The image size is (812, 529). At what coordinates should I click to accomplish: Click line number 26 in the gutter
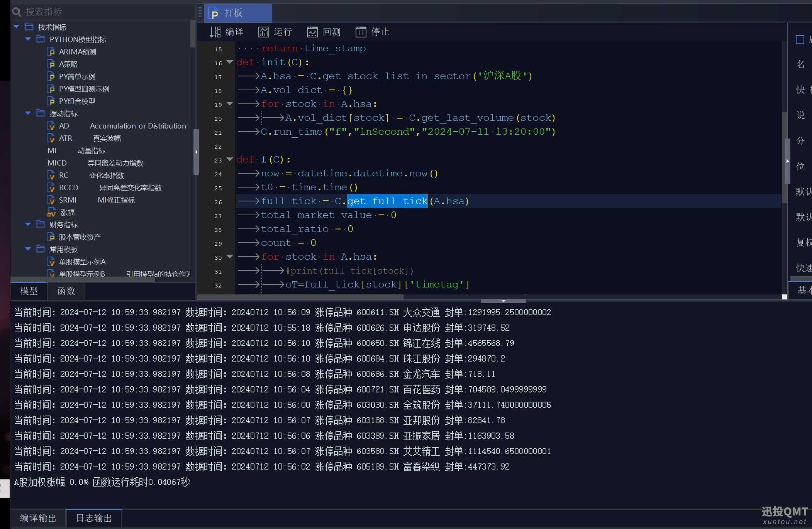(x=218, y=202)
